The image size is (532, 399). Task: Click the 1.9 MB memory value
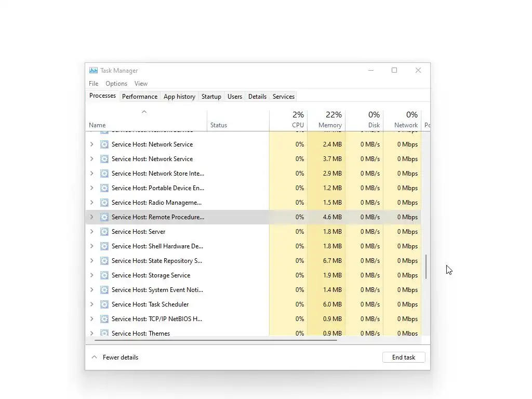(x=332, y=275)
